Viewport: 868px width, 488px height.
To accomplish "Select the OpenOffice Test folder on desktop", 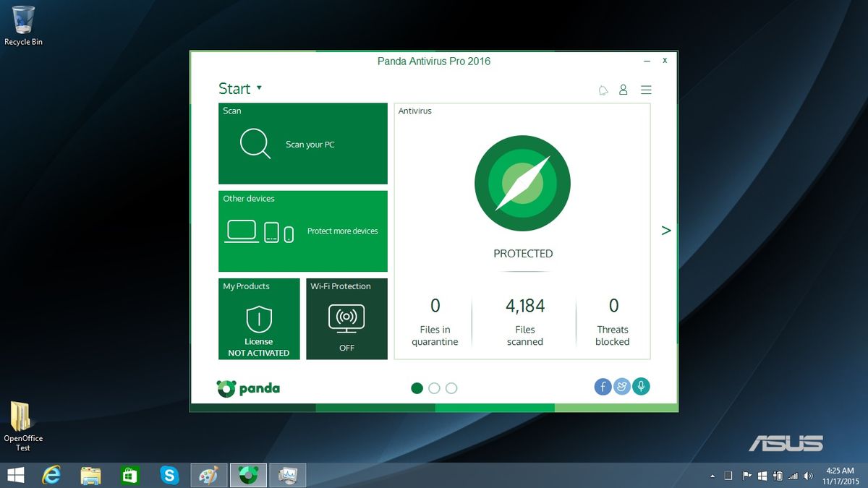I will tap(23, 427).
